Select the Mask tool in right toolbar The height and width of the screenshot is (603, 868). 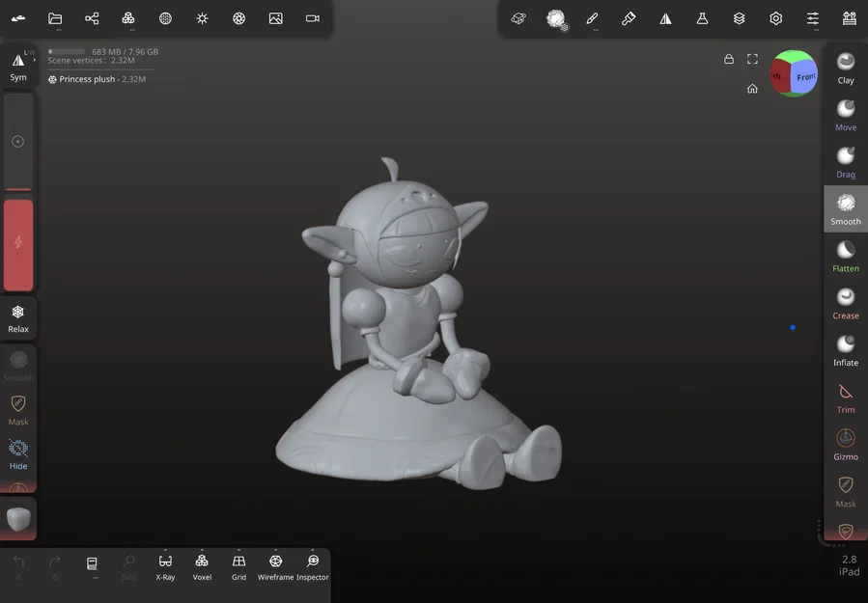845,491
